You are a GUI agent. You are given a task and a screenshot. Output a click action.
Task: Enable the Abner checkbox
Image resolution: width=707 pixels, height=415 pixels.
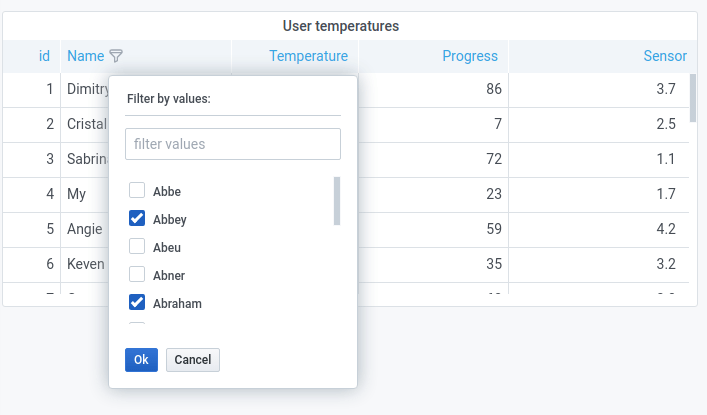point(138,275)
